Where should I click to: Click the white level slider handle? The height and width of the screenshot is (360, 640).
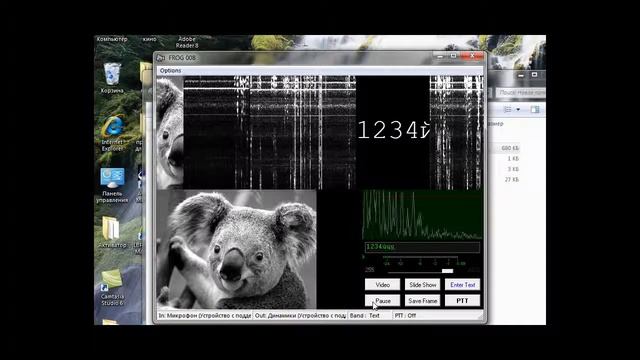pos(447,271)
